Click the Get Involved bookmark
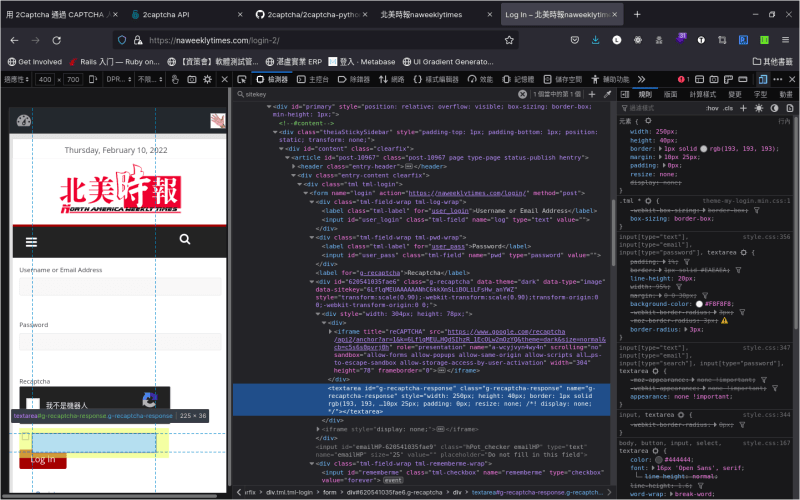 35,62
